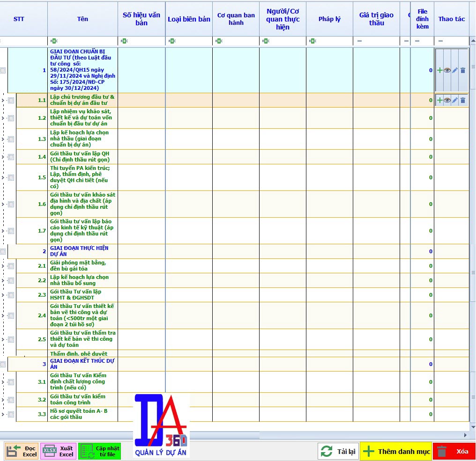Viewport: 476px width, 461px height.
Task: Check the box for row 2.3
Action: [x=11, y=295]
